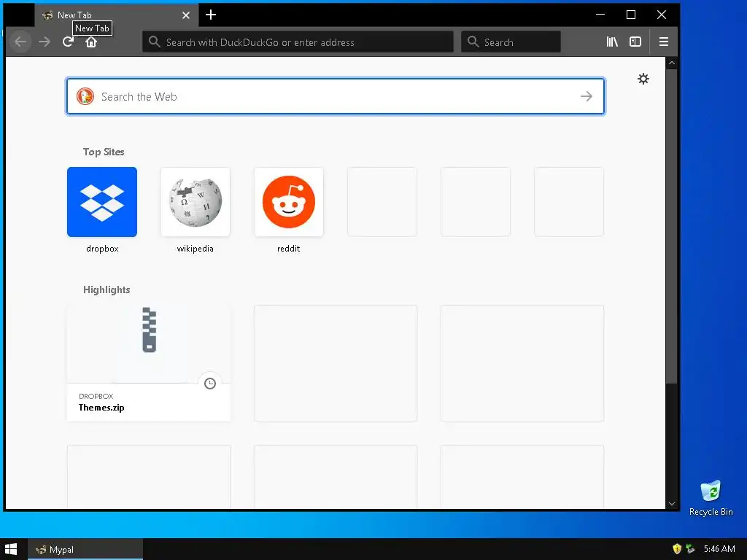Screen dimensions: 747x560
Task: Click the search bar magnifier icon
Action: click(473, 42)
